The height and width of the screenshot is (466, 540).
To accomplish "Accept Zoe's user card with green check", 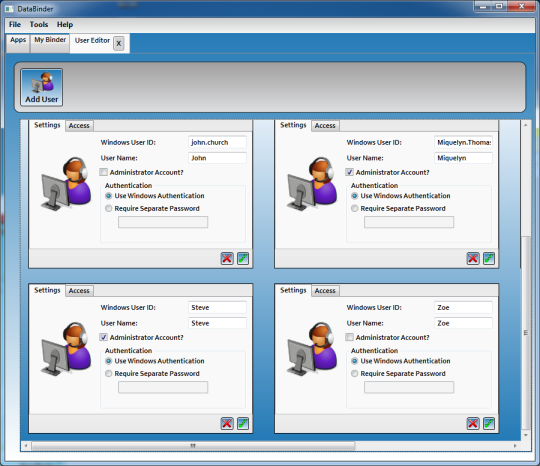I will click(x=489, y=424).
